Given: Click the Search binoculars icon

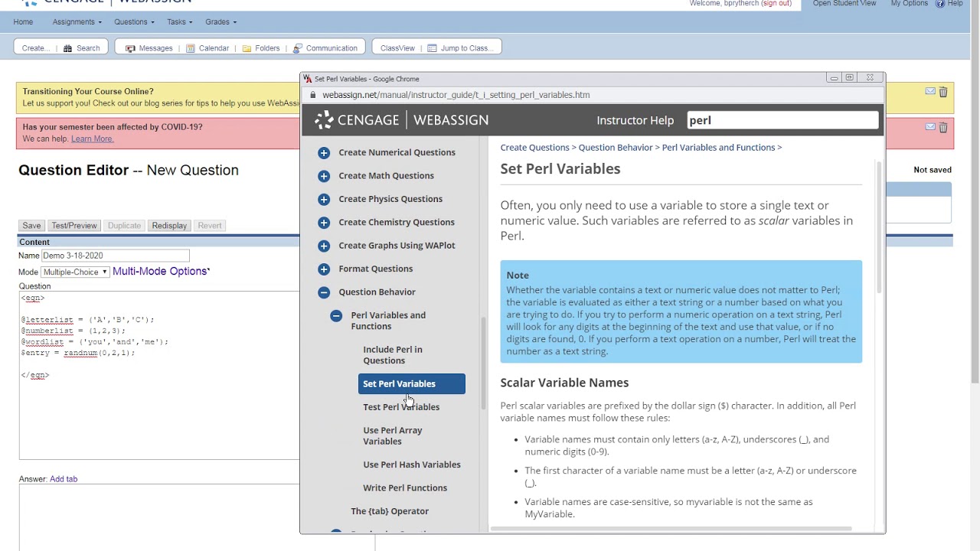Looking at the screenshot, I should (x=67, y=48).
